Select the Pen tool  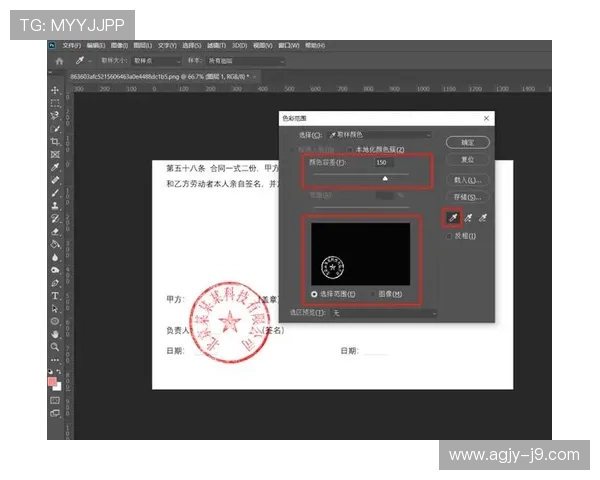(55, 283)
